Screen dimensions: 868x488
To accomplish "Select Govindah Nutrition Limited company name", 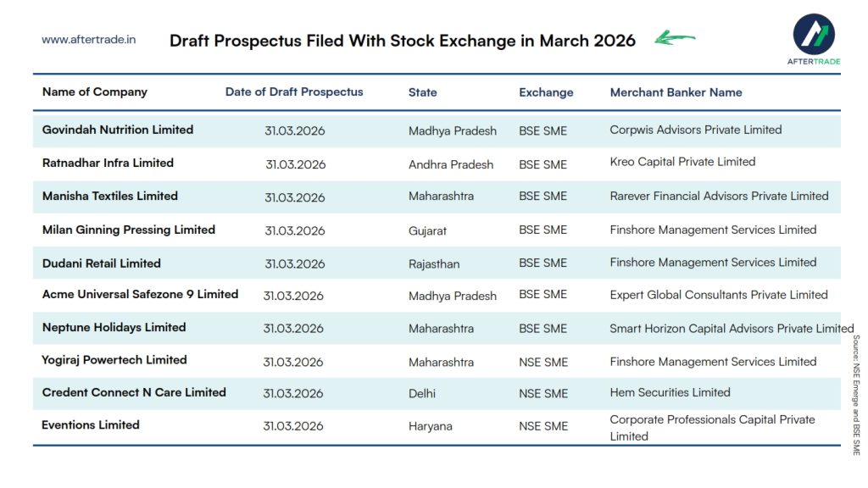I will [118, 130].
